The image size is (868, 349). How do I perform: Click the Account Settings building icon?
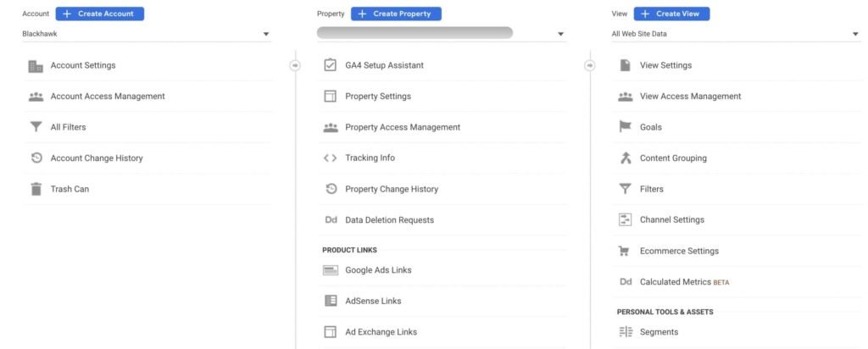pos(36,65)
